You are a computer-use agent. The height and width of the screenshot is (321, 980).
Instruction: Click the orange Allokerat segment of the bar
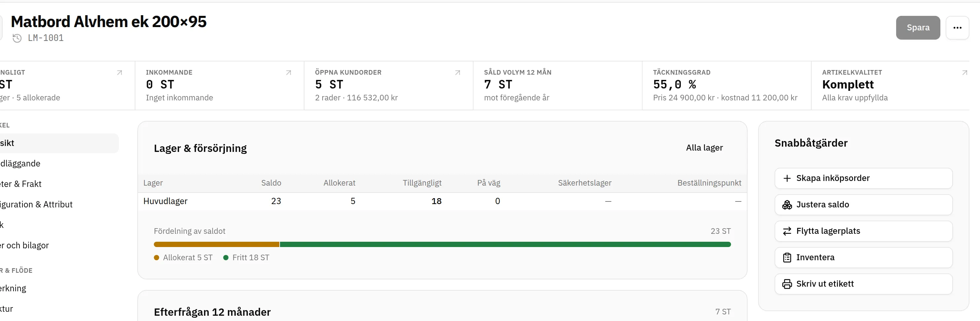coord(217,245)
